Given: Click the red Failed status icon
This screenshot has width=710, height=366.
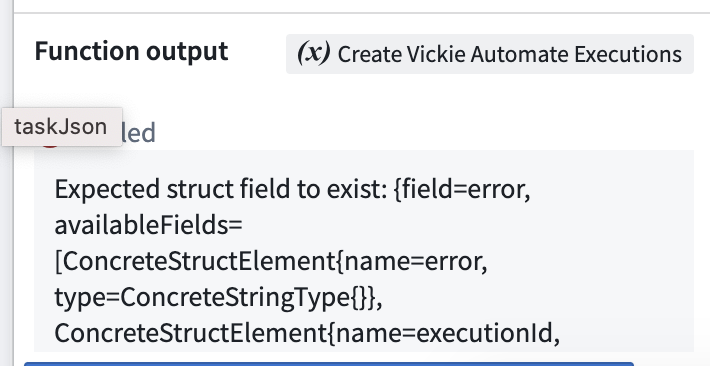Looking at the screenshot, I should pyautogui.click(x=50, y=144).
